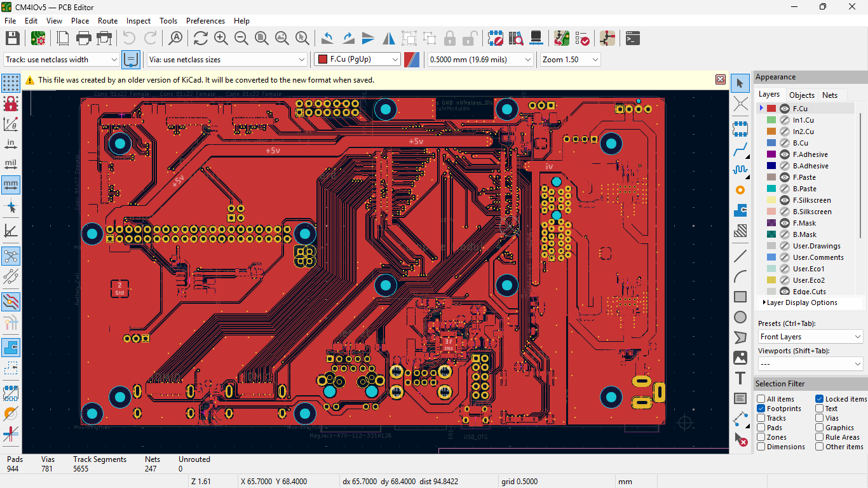Open the Presets dropdown showing Front Layers
868x488 pixels.
[x=810, y=337]
